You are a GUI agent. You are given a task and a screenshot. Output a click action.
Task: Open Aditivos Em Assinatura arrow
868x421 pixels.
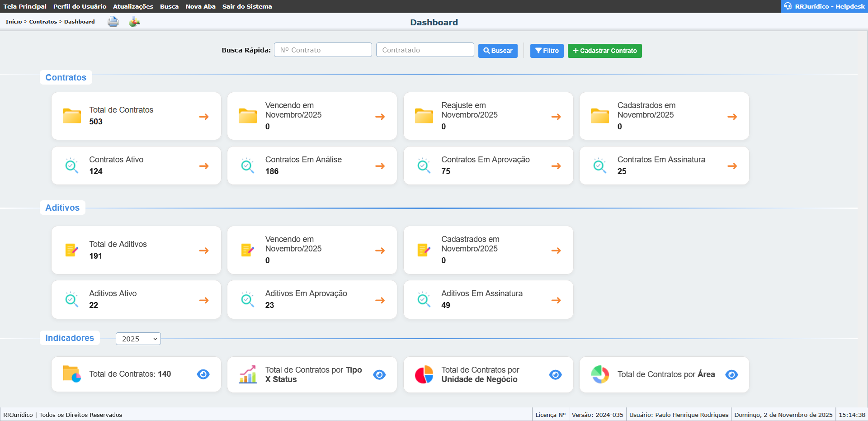coord(556,300)
